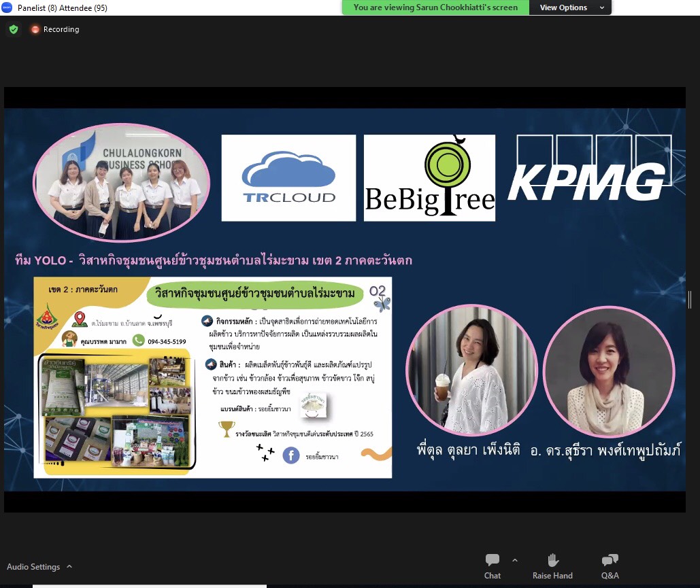The image size is (700, 588).
Task: Click the เขต 2 : ภาคตะวันตก label
Action: (x=83, y=290)
